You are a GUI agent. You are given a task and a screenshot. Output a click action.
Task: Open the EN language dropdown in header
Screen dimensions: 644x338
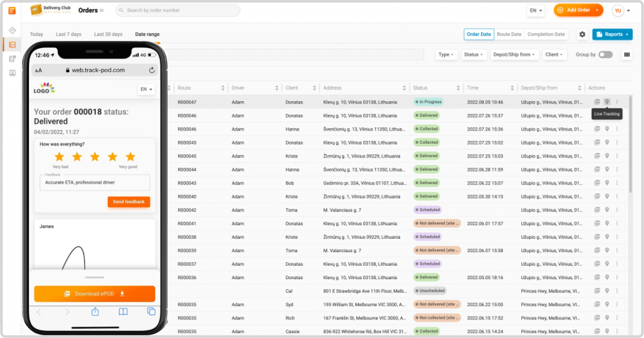536,11
